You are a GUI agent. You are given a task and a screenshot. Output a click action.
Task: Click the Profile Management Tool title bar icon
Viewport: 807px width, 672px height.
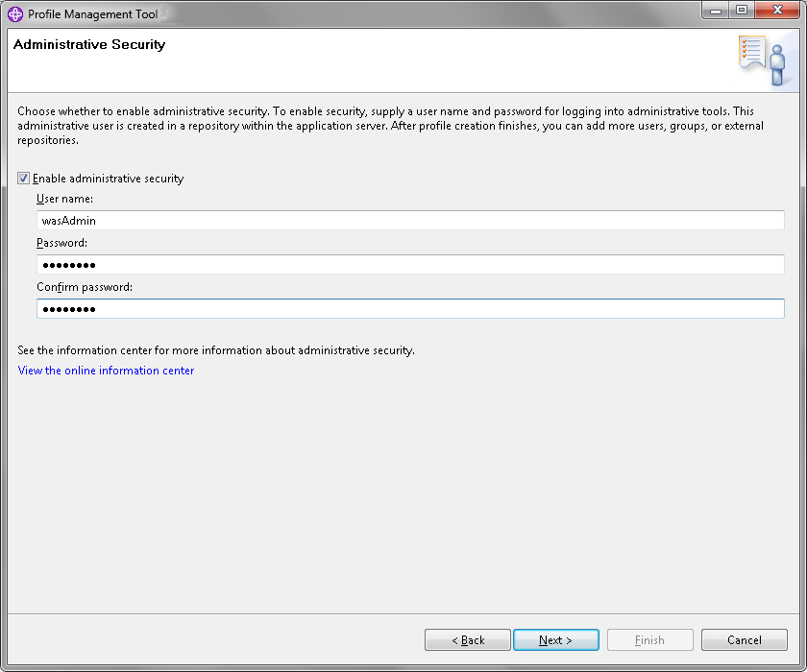point(15,14)
